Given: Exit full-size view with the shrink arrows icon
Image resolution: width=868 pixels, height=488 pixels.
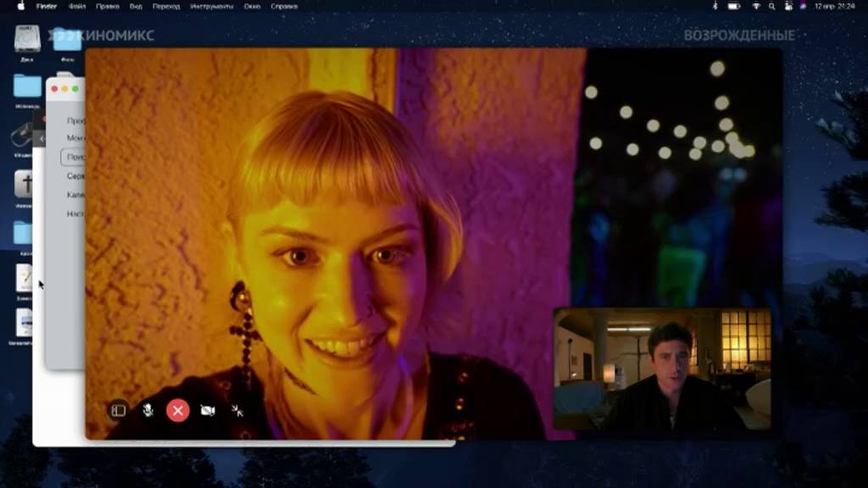Looking at the screenshot, I should (x=237, y=411).
